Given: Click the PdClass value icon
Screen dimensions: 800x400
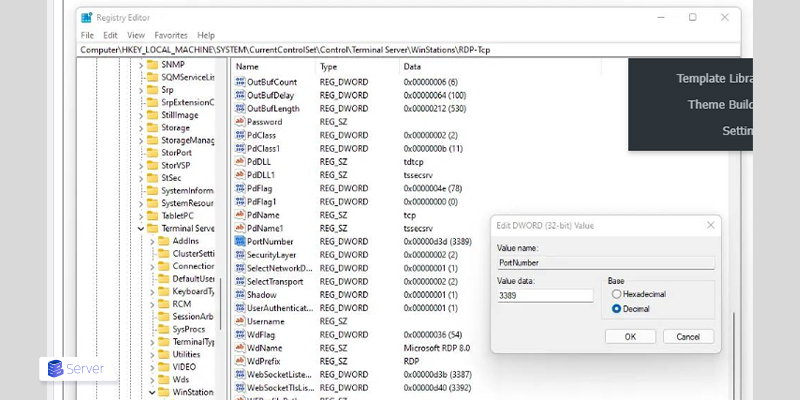Looking at the screenshot, I should coord(240,135).
